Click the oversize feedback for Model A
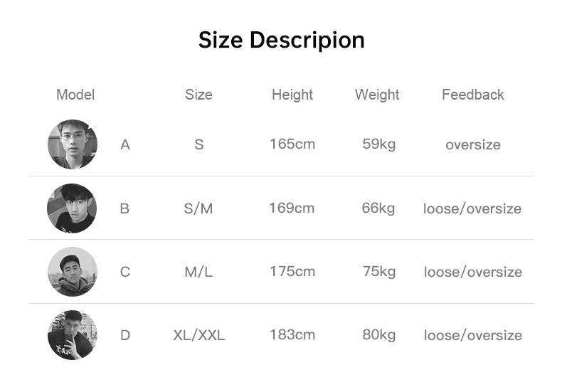Image resolution: width=562 pixels, height=392 pixels. [x=472, y=144]
